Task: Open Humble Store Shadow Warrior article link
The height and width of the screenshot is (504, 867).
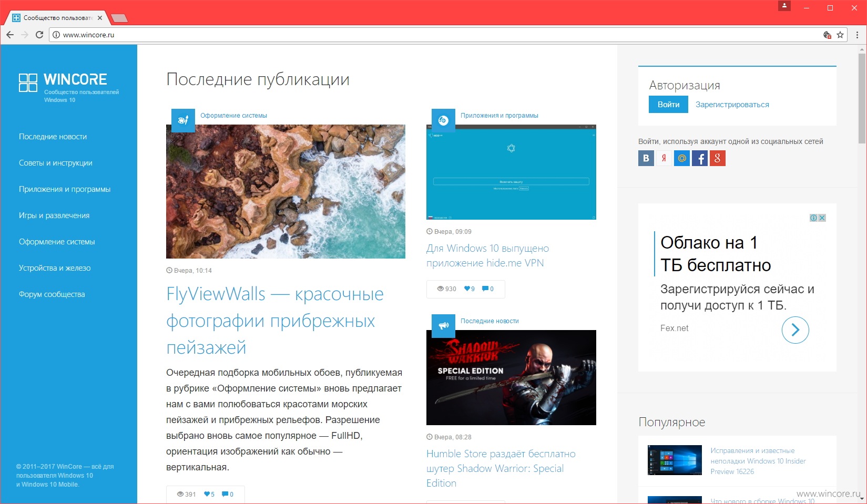Action: coord(501,468)
